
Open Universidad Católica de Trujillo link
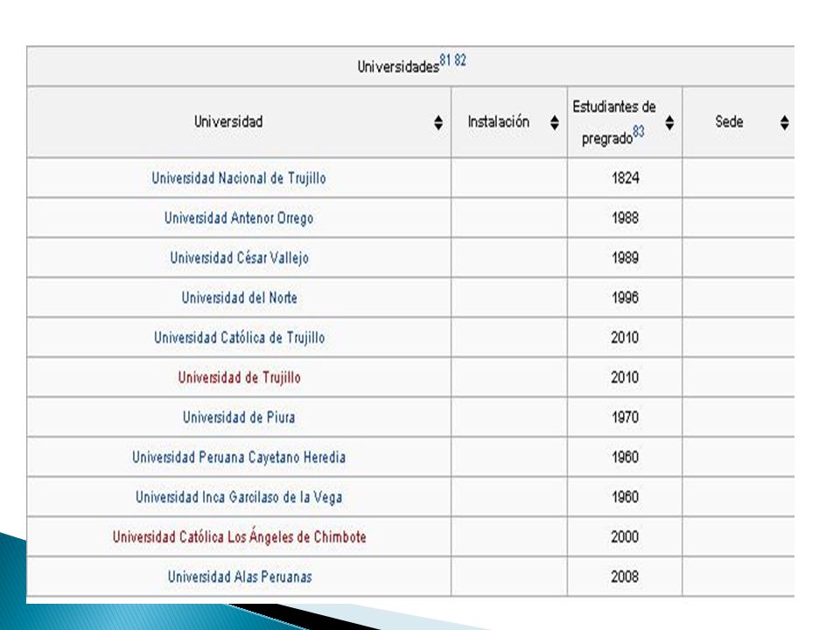pos(239,338)
